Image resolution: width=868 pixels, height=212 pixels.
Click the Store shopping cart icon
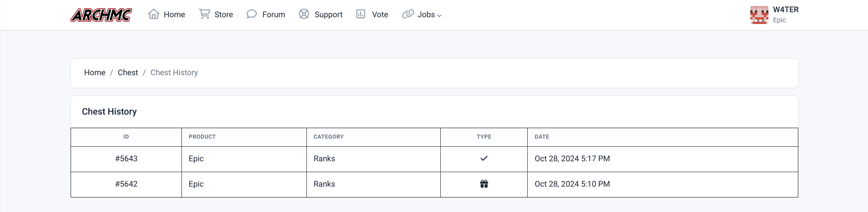tap(205, 14)
